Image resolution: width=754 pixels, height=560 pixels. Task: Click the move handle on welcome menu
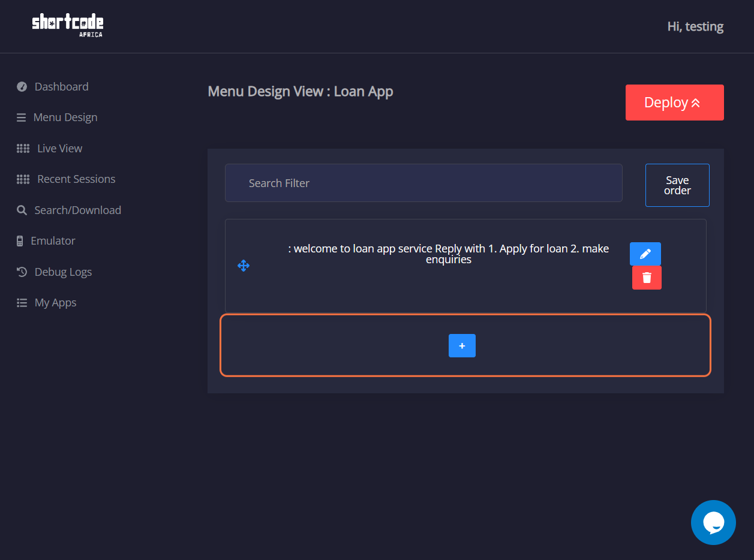click(244, 266)
